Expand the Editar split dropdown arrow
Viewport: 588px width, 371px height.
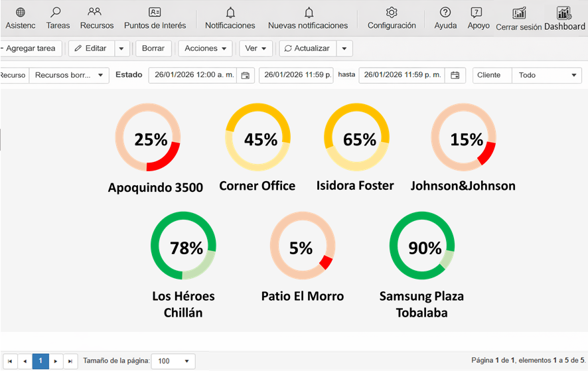121,48
